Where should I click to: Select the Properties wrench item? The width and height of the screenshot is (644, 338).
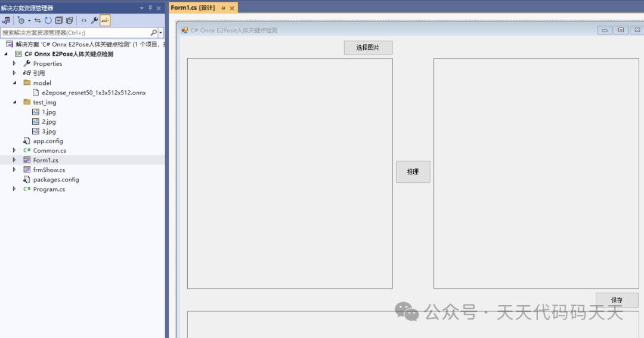point(47,64)
